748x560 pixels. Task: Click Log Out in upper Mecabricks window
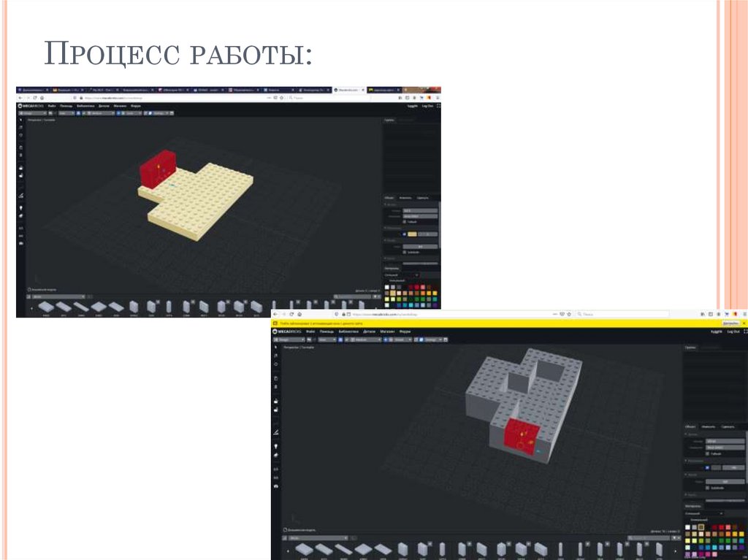[428, 106]
